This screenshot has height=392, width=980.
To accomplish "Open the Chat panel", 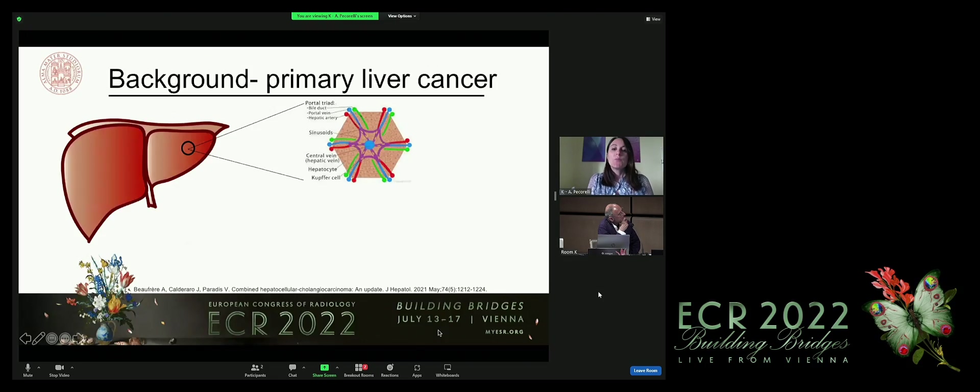I will click(292, 371).
